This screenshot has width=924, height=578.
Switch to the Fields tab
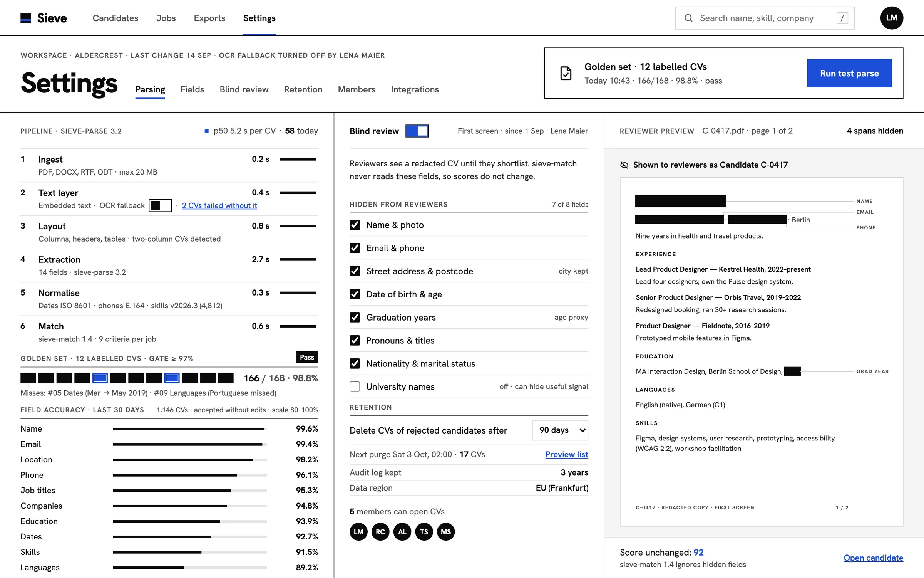click(x=192, y=89)
